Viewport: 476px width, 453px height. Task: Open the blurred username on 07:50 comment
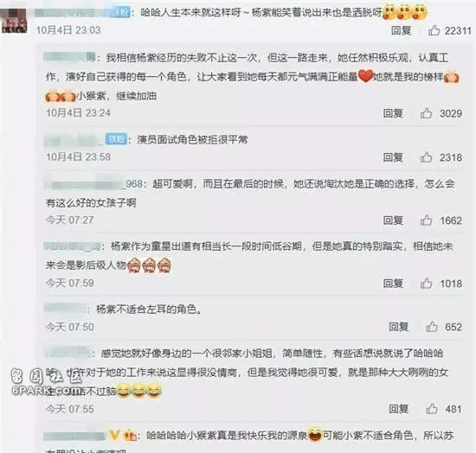coord(65,309)
